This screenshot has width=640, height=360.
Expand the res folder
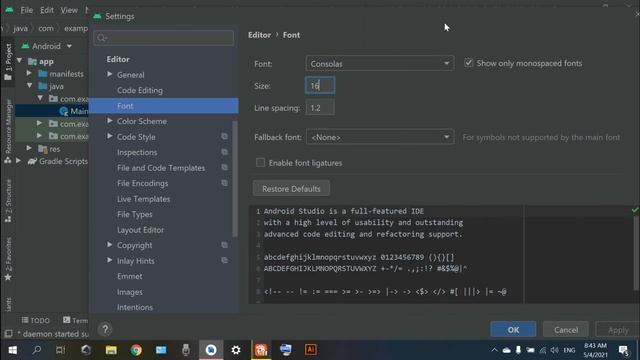29,149
